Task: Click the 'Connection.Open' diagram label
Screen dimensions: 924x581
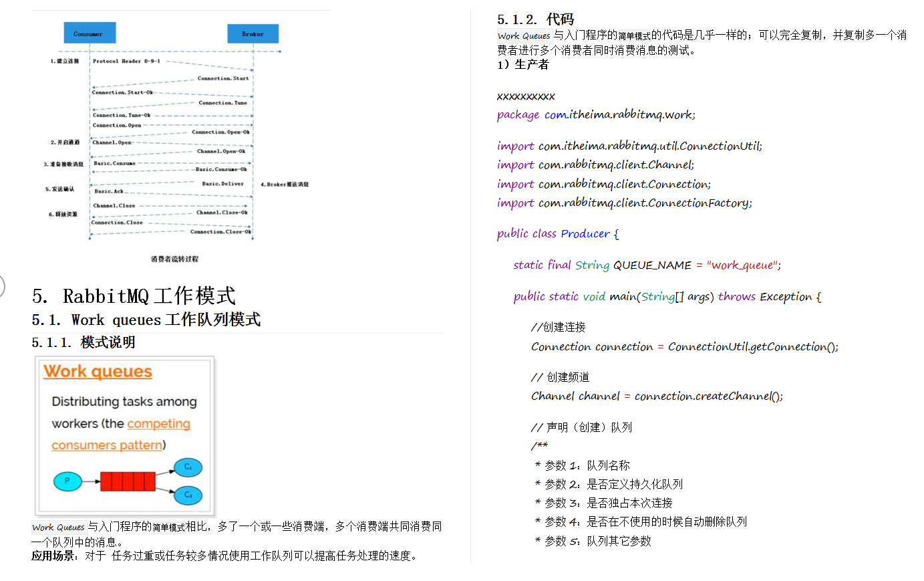Action: (x=117, y=125)
